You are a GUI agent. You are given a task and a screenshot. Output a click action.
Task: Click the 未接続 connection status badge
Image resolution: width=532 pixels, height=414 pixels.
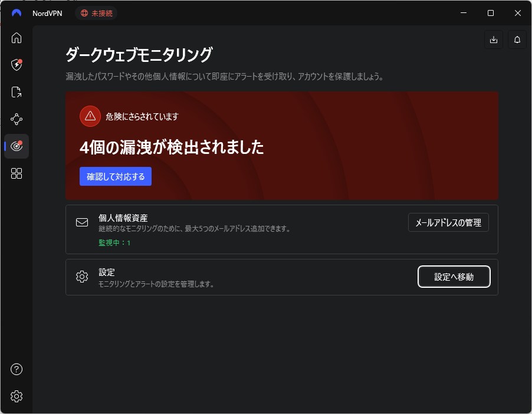coord(96,13)
